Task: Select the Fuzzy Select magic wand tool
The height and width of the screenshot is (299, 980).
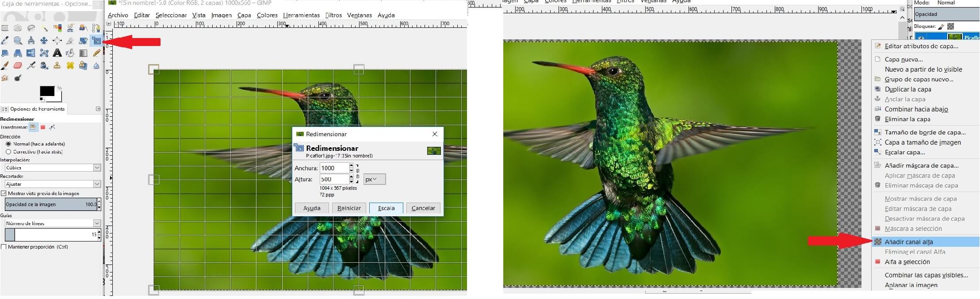Action: [44, 28]
